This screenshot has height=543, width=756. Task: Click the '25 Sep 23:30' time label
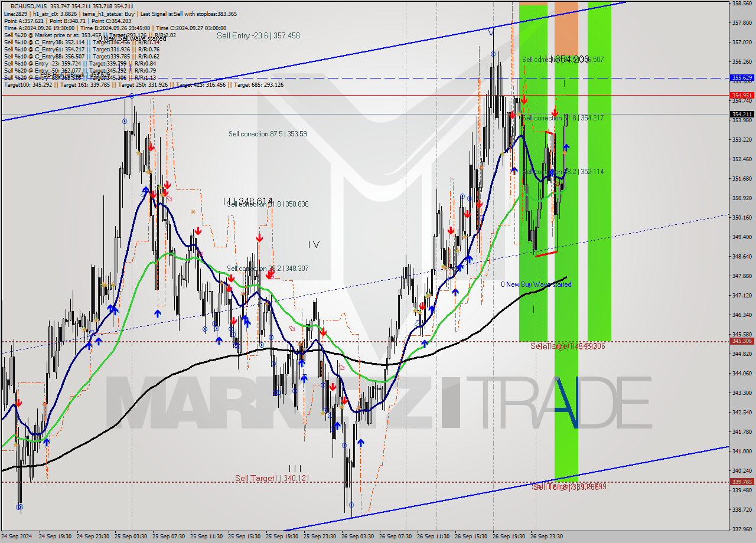click(320, 537)
